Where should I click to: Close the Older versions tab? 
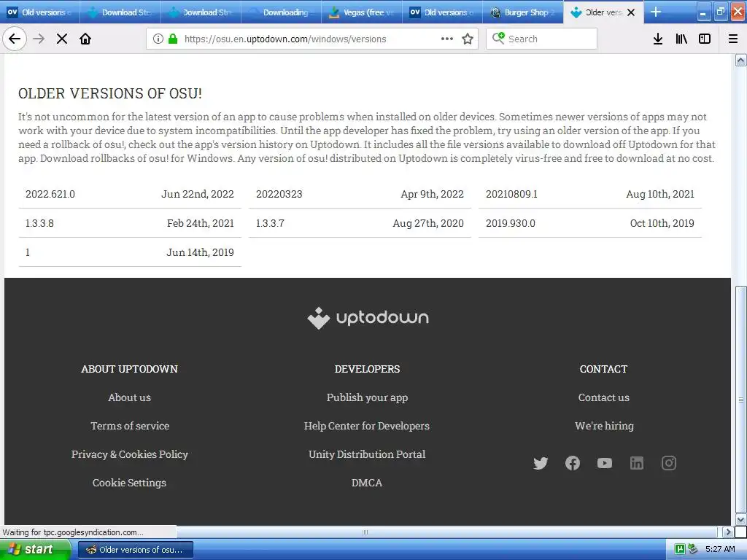631,12
